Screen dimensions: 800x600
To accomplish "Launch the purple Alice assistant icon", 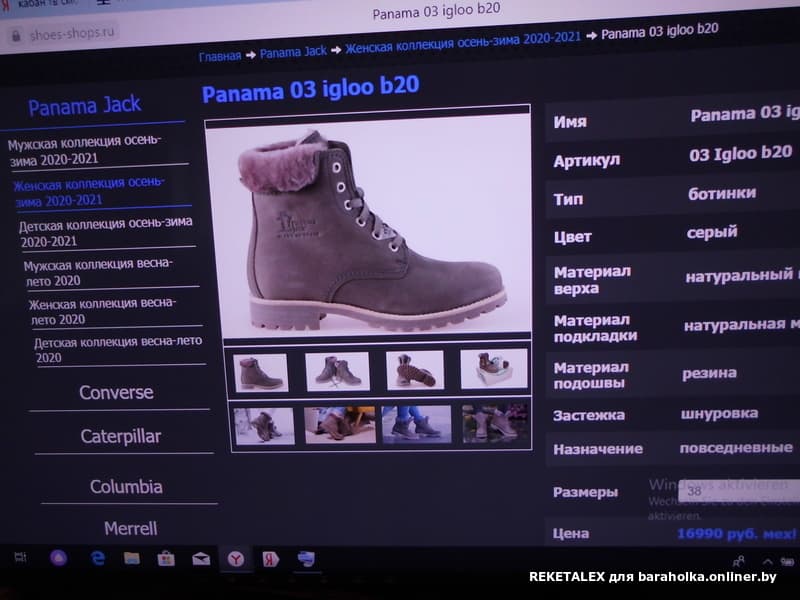I will (59, 558).
